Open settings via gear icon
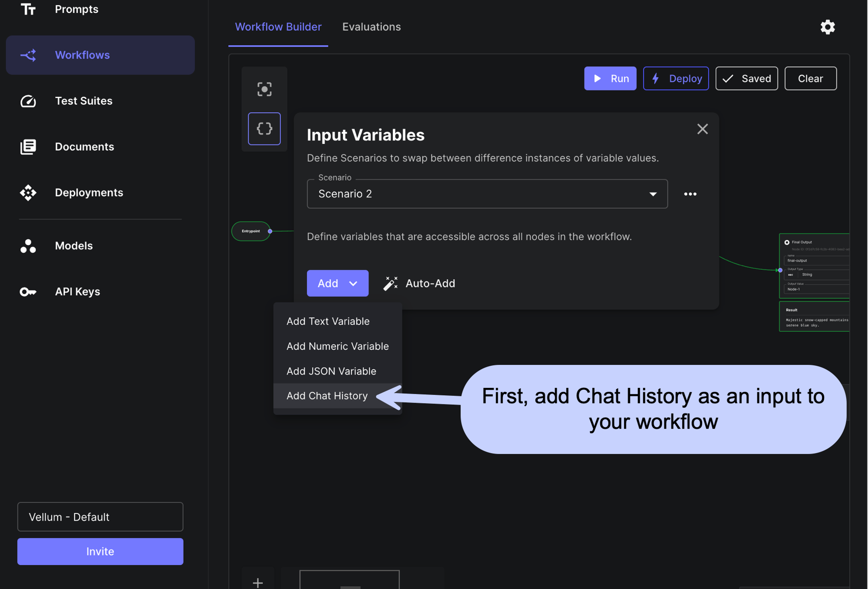This screenshot has height=589, width=868. click(827, 27)
